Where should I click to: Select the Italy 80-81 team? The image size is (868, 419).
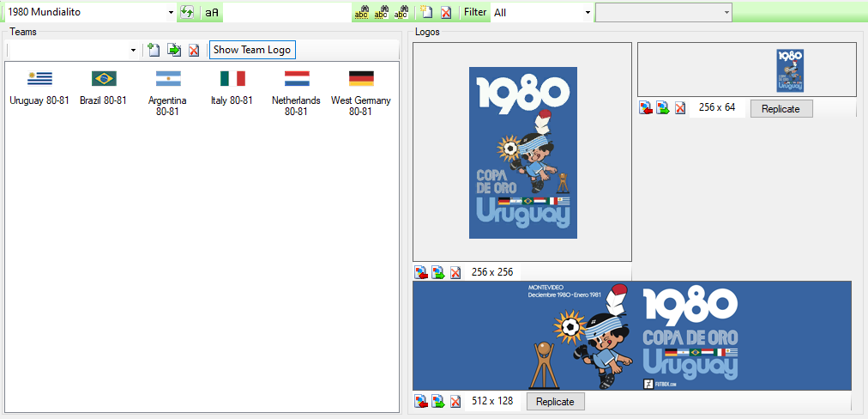point(232,88)
